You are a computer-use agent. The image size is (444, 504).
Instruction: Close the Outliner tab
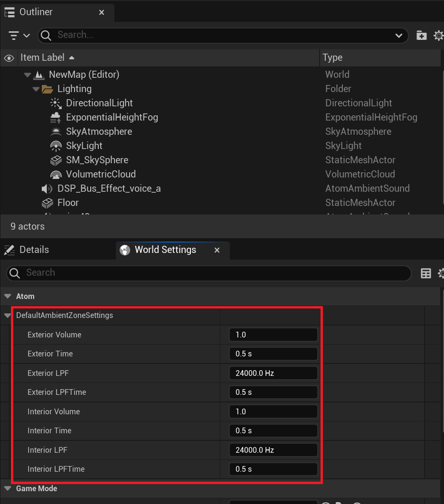point(102,12)
